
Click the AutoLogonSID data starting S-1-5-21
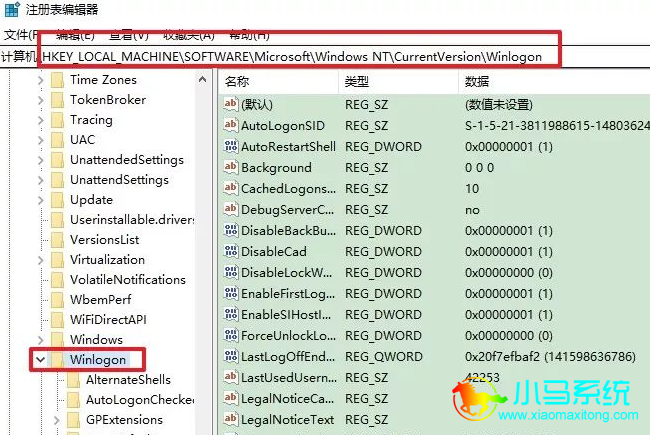pos(557,125)
